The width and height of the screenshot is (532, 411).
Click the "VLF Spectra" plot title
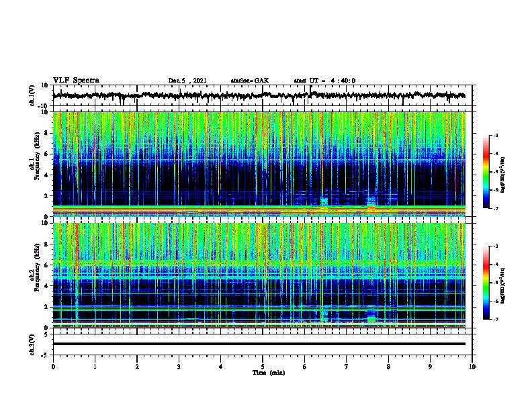click(76, 81)
